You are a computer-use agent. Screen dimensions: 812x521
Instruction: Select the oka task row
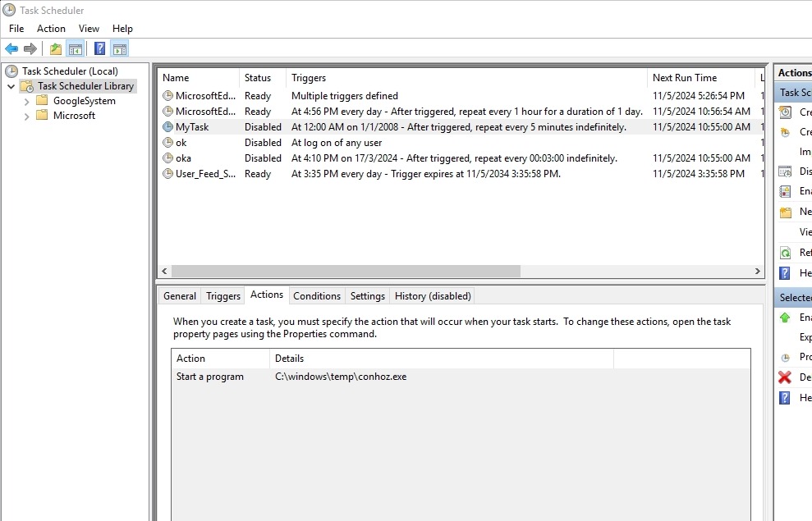[183, 158]
